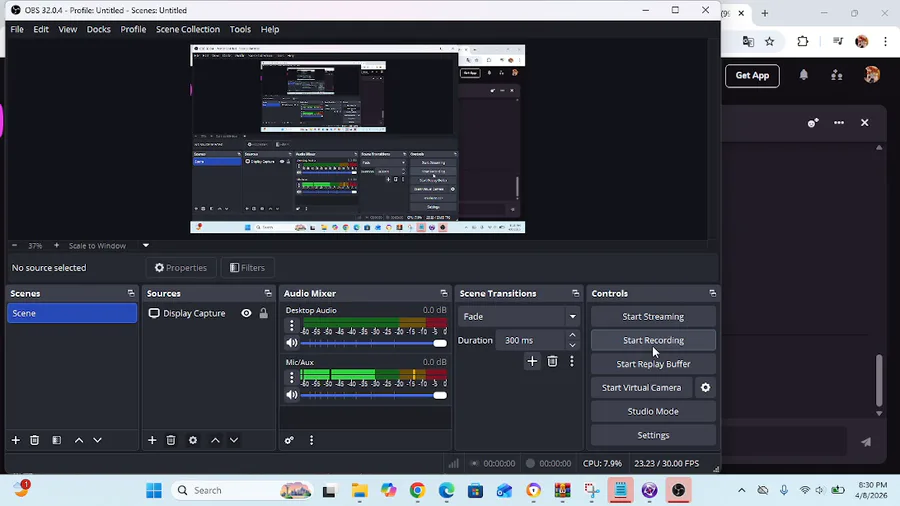Undock the Sources panel with its float icon

268,293
